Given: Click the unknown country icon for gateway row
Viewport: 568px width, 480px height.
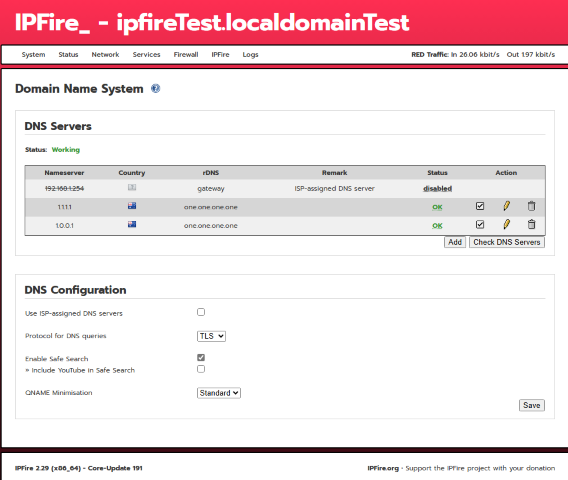Looking at the screenshot, I should (132, 187).
